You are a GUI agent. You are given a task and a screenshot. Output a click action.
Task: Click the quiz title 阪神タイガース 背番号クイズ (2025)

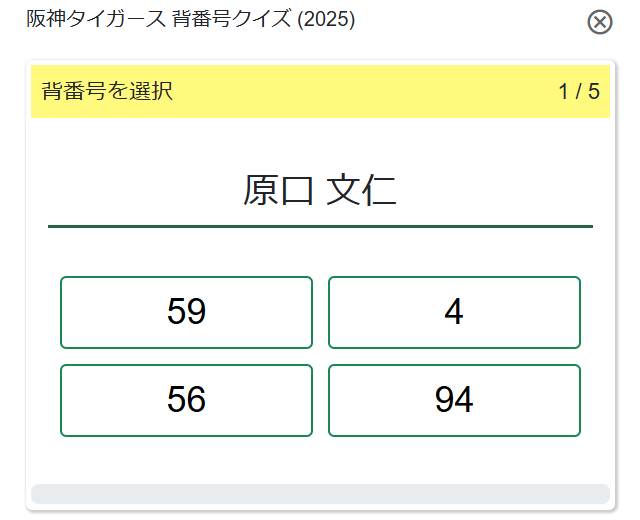pos(190,19)
